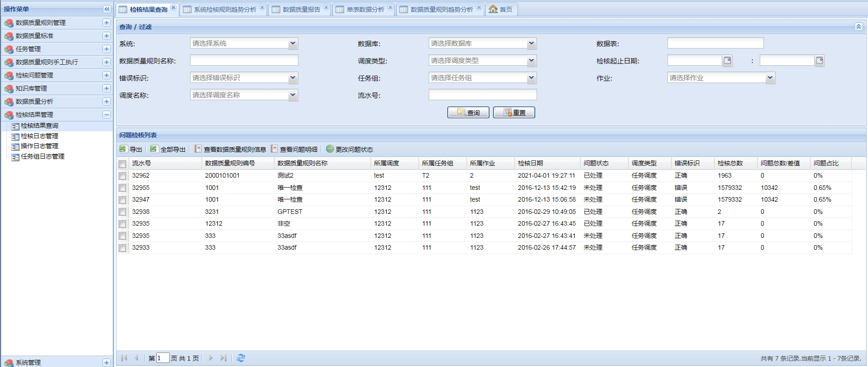Check the 32935 row named 非空
Image resolution: width=868 pixels, height=367 pixels.
(122, 224)
